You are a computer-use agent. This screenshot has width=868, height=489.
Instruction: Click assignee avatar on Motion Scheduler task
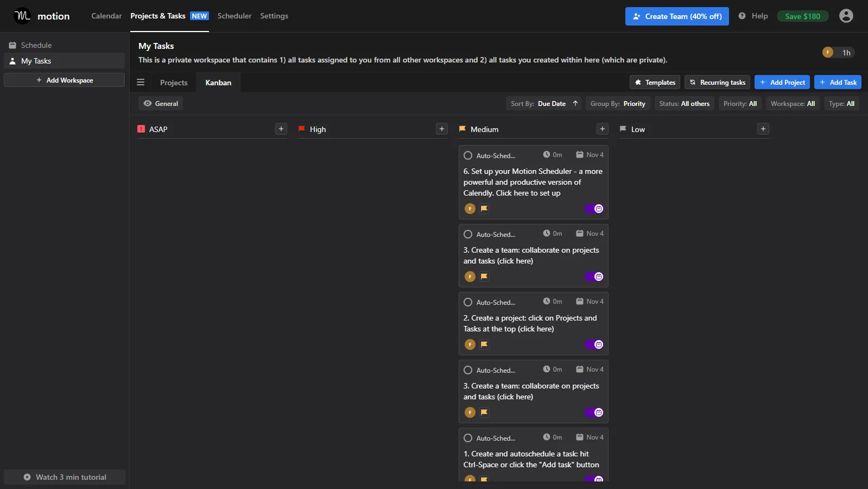(x=470, y=209)
